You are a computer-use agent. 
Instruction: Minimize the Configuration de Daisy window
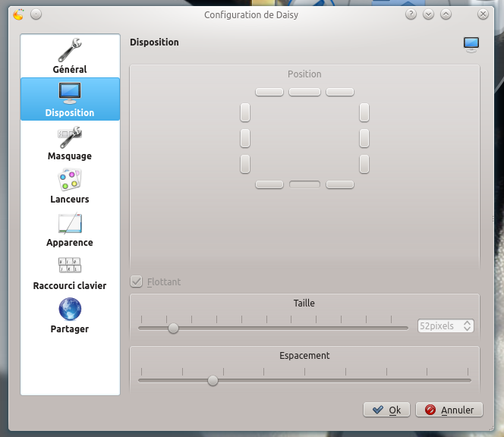428,14
